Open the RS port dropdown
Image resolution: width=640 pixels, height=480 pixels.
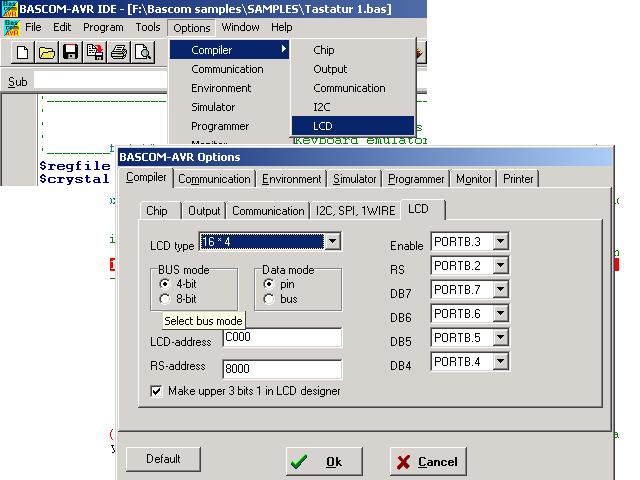click(x=500, y=266)
